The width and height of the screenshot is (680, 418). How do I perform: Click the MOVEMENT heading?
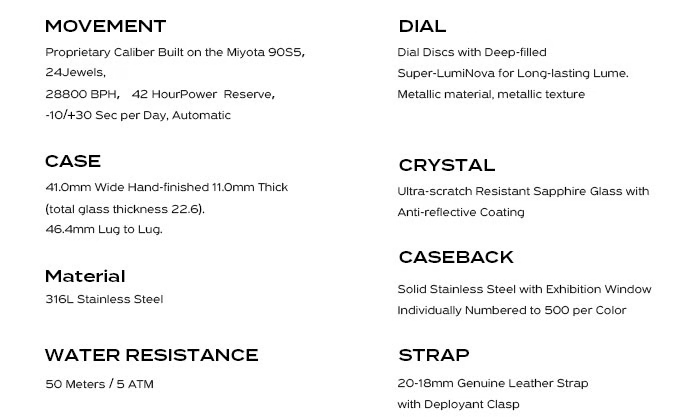click(105, 26)
